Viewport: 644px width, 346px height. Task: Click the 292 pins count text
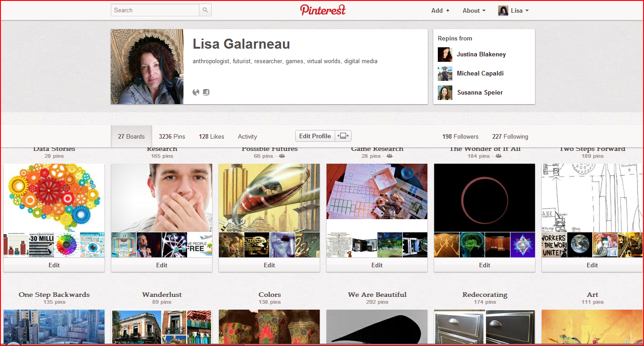[x=377, y=302]
